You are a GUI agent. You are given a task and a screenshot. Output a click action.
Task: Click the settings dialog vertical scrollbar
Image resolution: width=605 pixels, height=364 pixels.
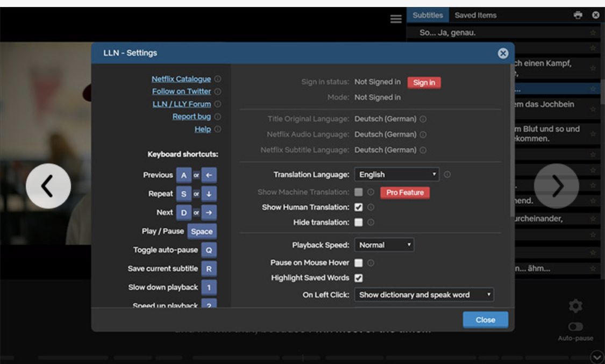pyautogui.click(x=512, y=141)
